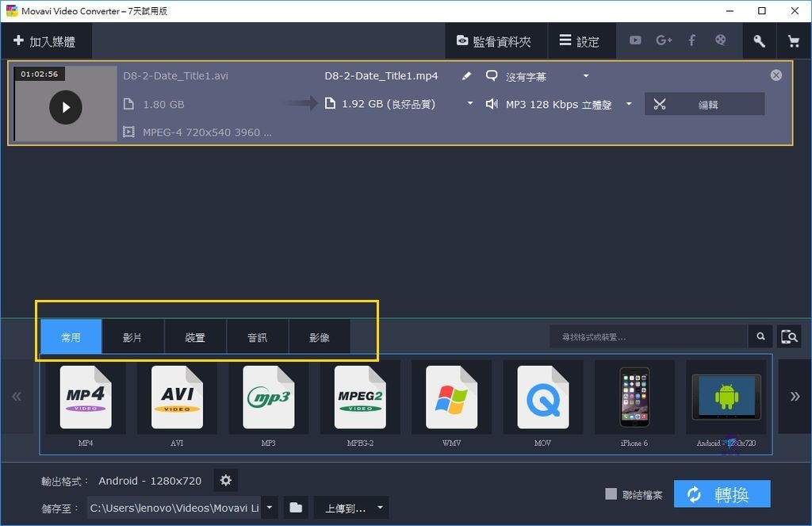Click the D8-2-Date_Title1.mp4 output filename
Image resolution: width=812 pixels, height=526 pixels.
click(x=381, y=75)
